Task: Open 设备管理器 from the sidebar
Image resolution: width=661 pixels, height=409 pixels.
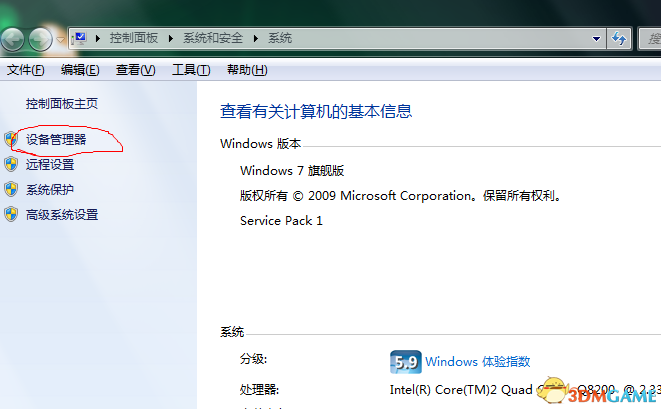Action: click(x=56, y=140)
